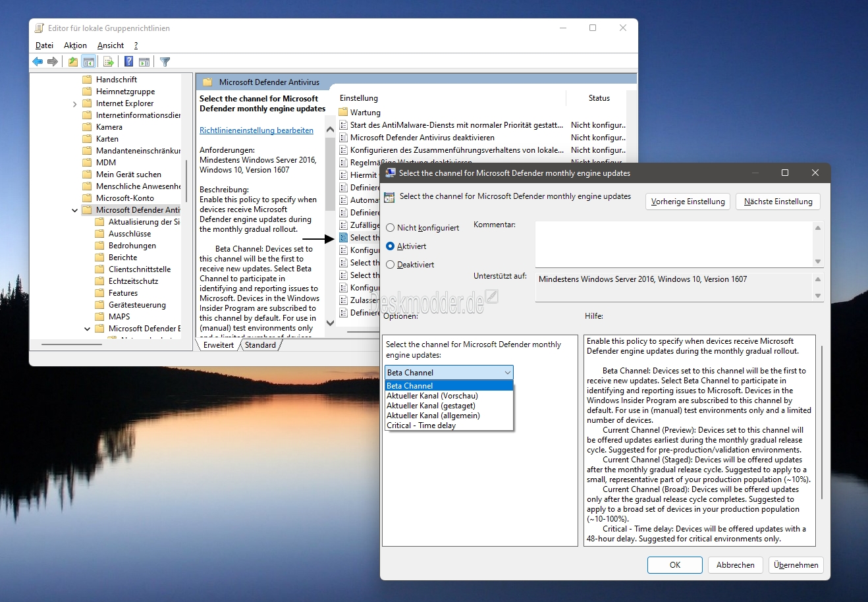Select the Nicht konfiguriert radio button
Viewport: 868px width, 602px height.
pyautogui.click(x=391, y=228)
